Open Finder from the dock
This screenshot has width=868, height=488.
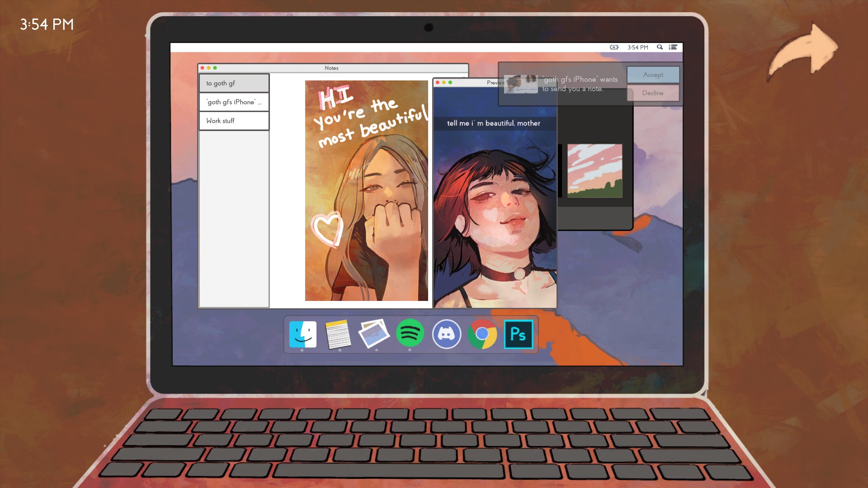302,334
